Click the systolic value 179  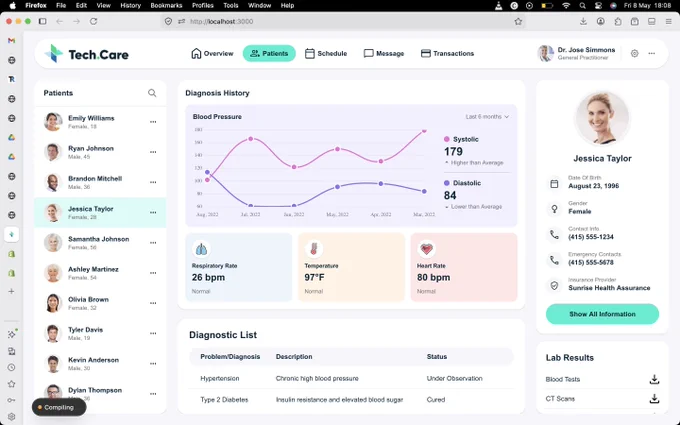pyautogui.click(x=453, y=152)
